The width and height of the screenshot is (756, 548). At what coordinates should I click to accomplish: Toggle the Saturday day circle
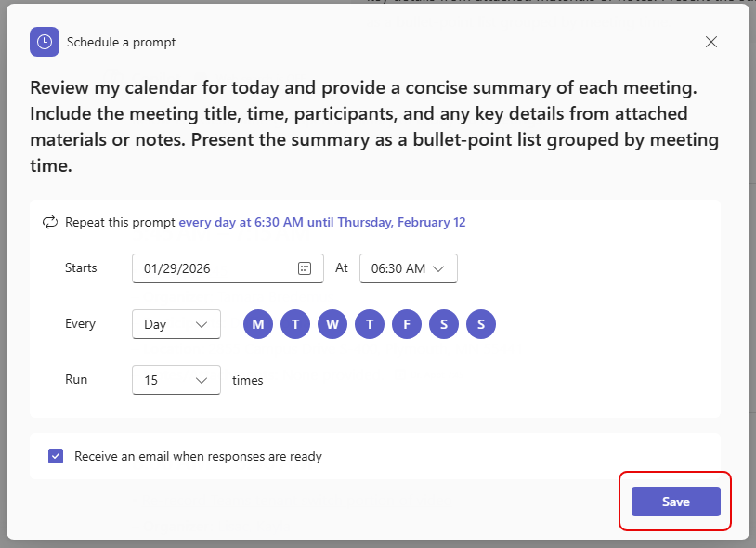click(x=444, y=324)
